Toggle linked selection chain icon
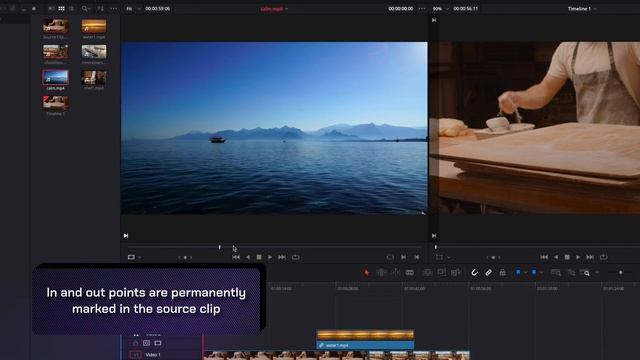 [489, 273]
